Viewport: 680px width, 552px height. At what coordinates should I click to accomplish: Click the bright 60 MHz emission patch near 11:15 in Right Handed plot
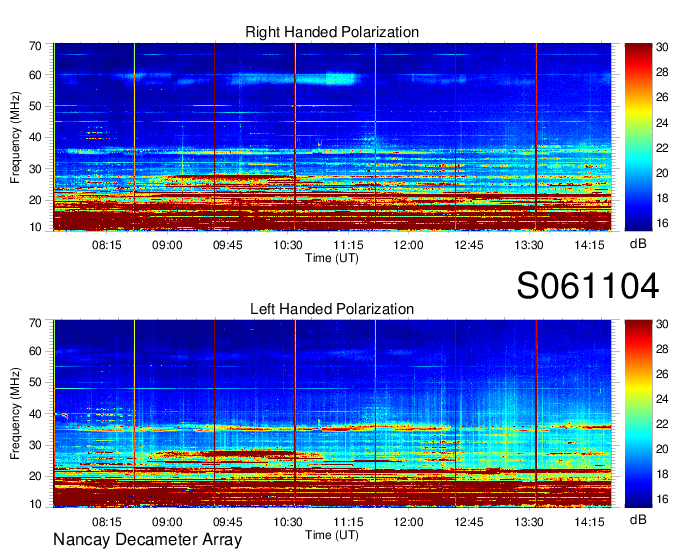pyautogui.click(x=340, y=78)
